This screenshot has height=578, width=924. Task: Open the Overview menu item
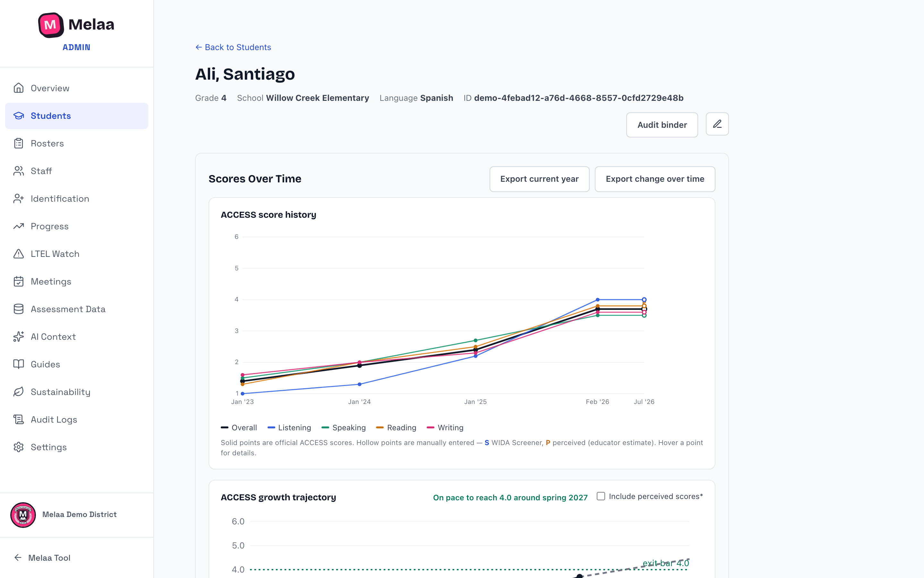pos(76,88)
